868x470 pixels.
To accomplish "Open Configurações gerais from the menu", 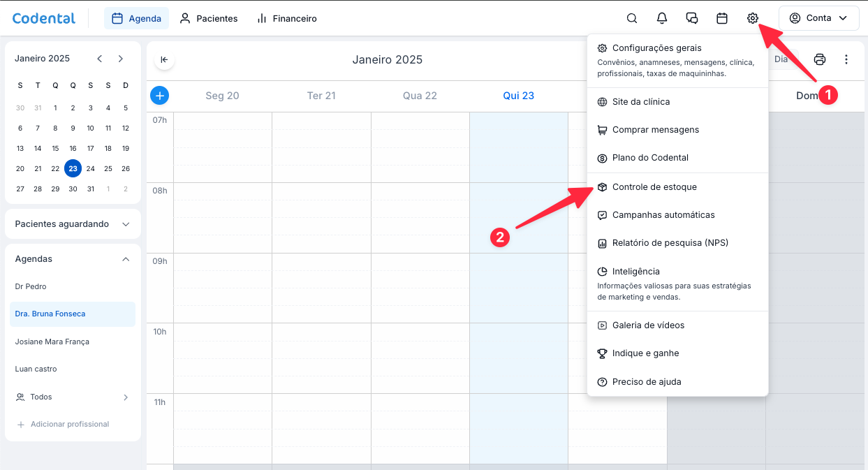I will pyautogui.click(x=656, y=48).
